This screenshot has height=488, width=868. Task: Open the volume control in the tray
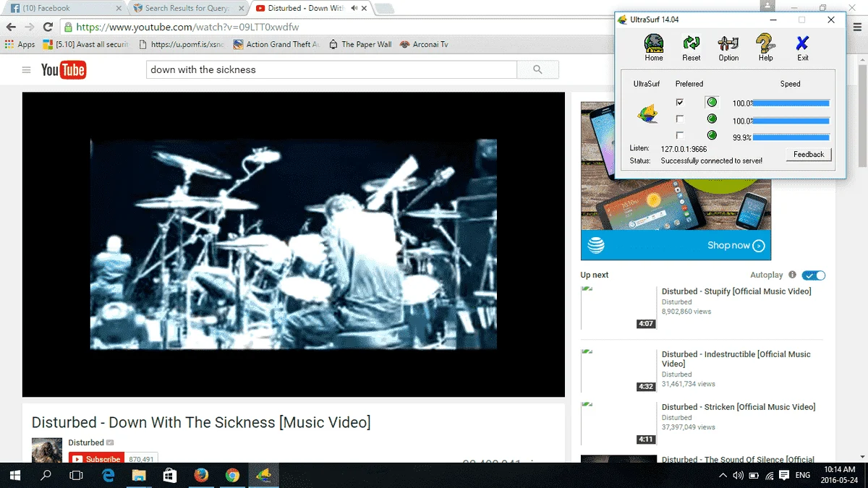739,475
